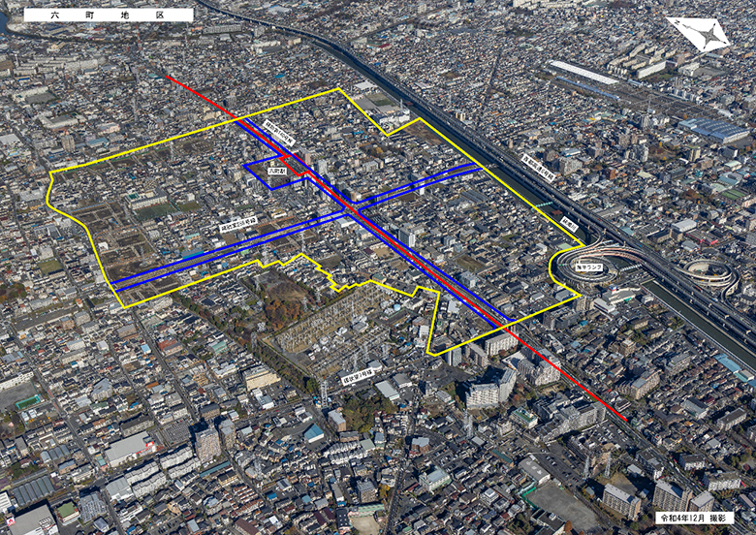Viewport: 756px width, 535px height.
Task: Click the 六町地区 title banner
Action: [x=108, y=15]
